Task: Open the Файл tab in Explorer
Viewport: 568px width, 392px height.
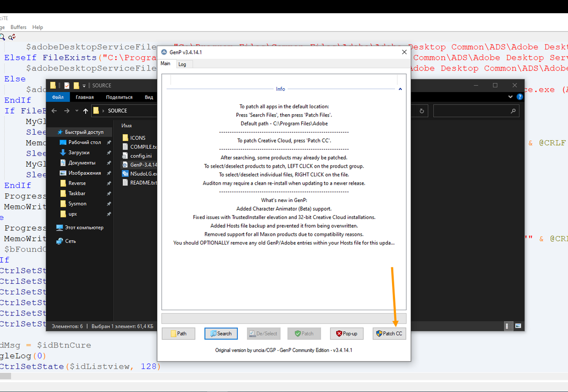Action: point(58,97)
